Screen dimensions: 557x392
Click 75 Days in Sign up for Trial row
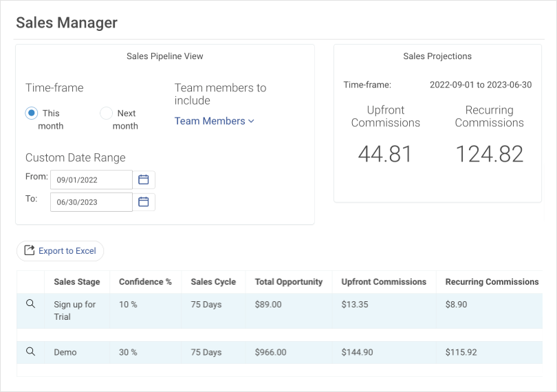click(206, 305)
